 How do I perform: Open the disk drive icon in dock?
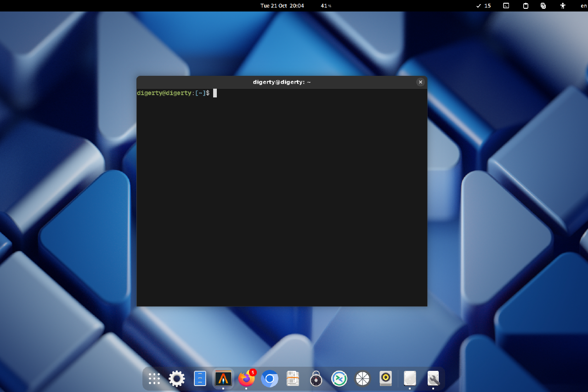tap(410, 379)
